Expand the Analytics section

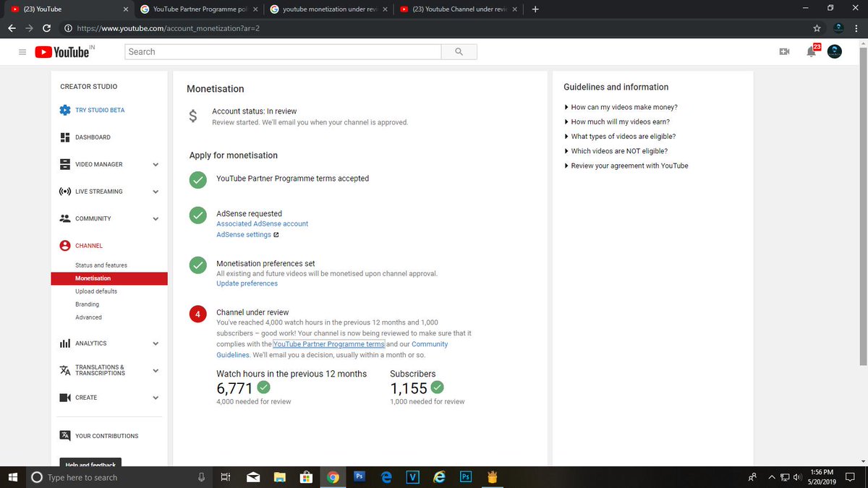pyautogui.click(x=156, y=343)
